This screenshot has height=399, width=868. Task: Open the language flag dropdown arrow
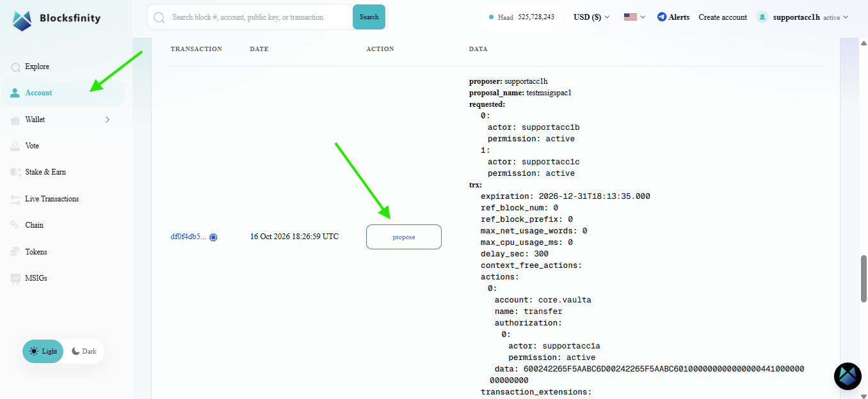pyautogui.click(x=643, y=17)
